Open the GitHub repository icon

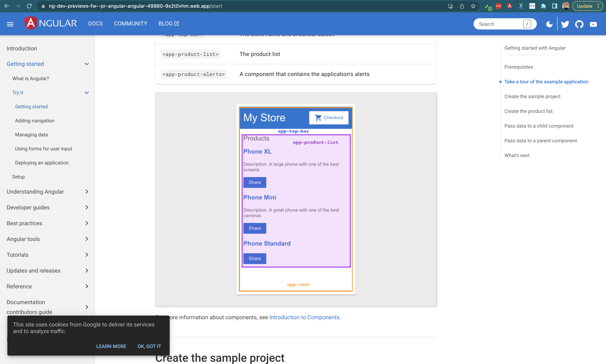579,24
